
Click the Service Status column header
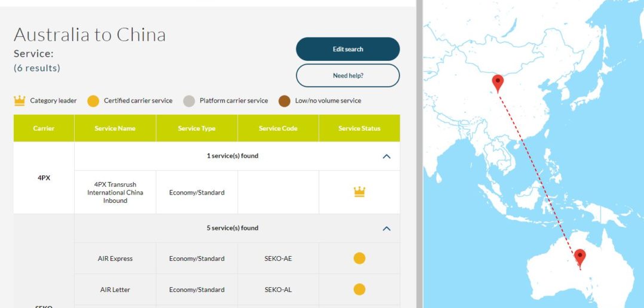tap(359, 128)
